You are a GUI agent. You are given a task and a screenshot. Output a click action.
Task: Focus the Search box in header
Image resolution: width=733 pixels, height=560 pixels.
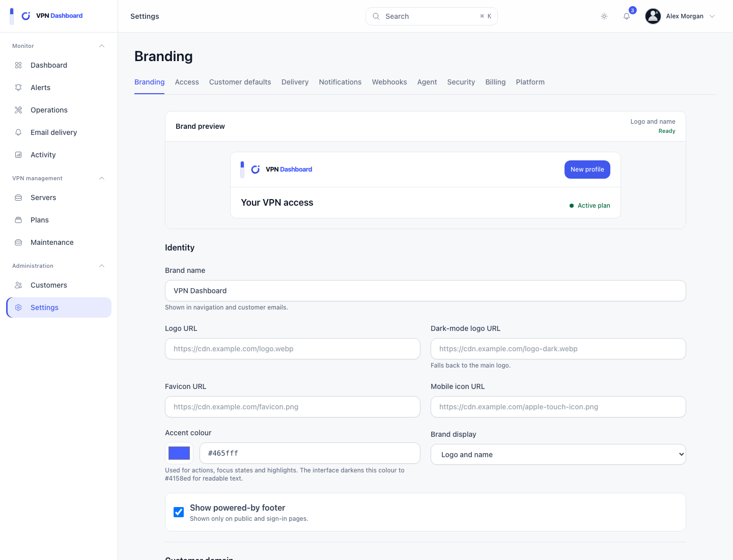(432, 16)
